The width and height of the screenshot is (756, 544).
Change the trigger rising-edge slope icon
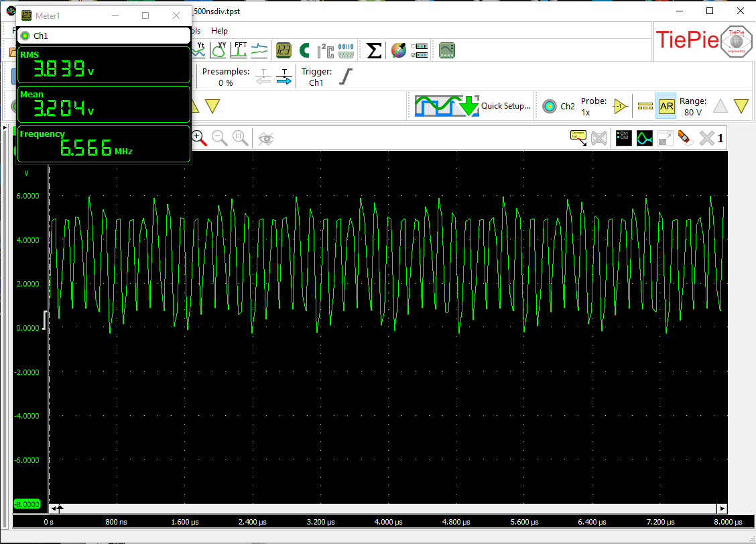click(x=346, y=76)
